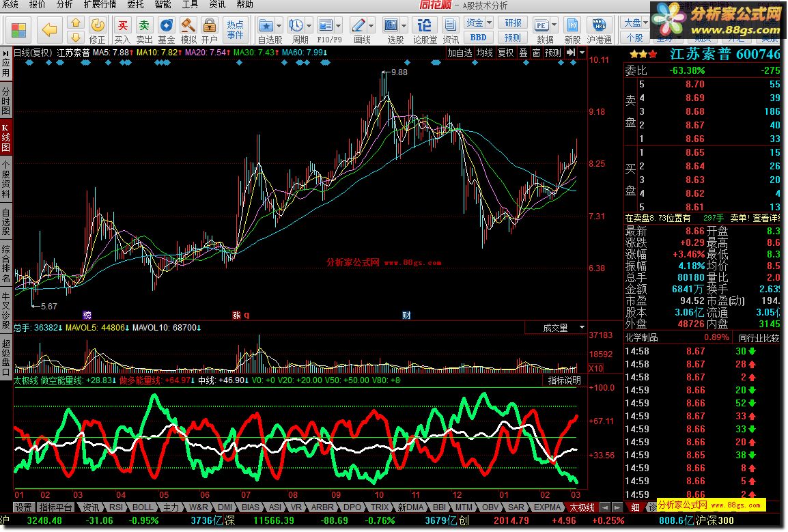Open the 工具 menu
The height and width of the screenshot is (532, 788).
point(189,5)
